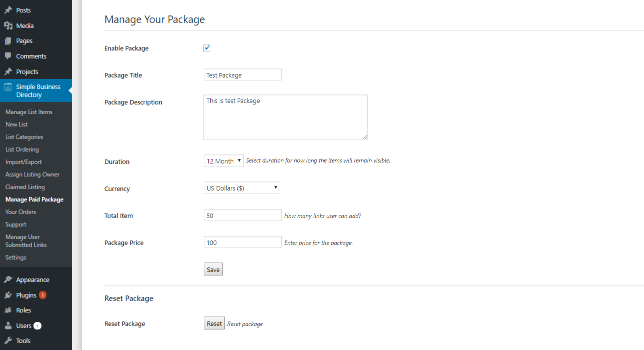Image resolution: width=644 pixels, height=350 pixels.
Task: Open Settings submenu item
Action: (16, 257)
